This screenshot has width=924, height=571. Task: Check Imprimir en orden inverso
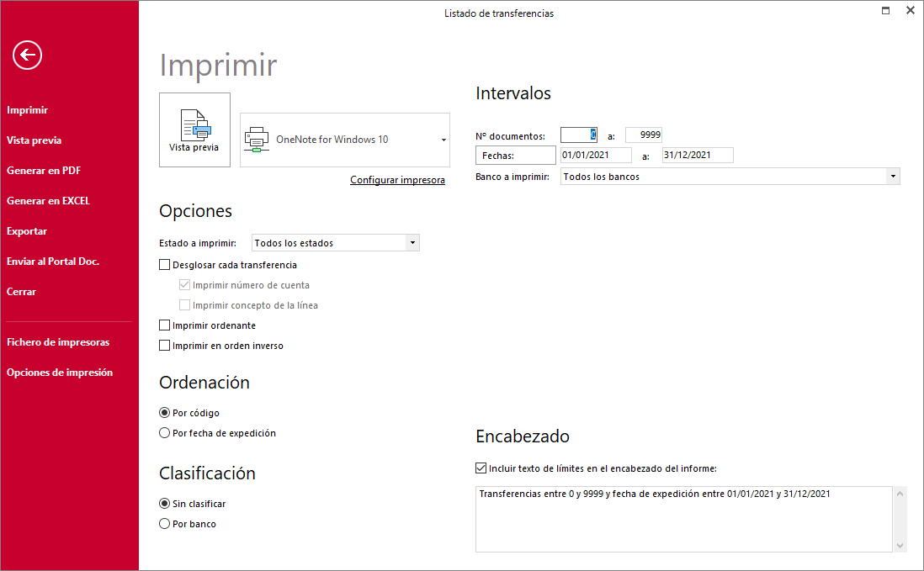tap(164, 346)
